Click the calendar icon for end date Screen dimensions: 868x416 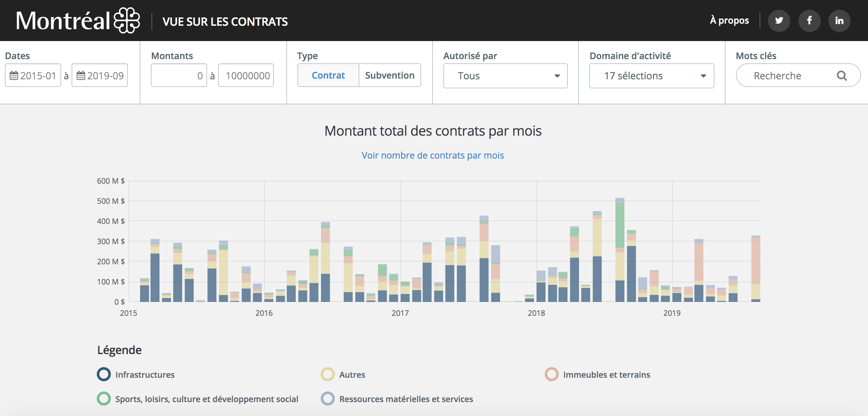click(82, 75)
